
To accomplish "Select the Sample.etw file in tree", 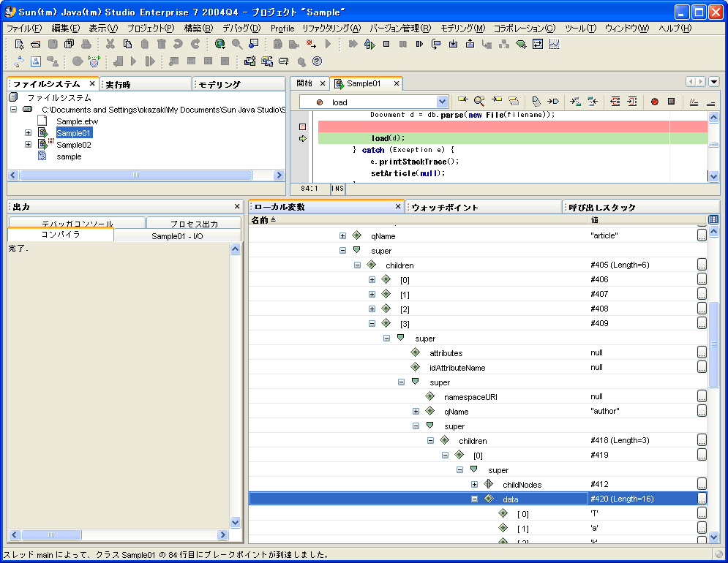I will 77,121.
